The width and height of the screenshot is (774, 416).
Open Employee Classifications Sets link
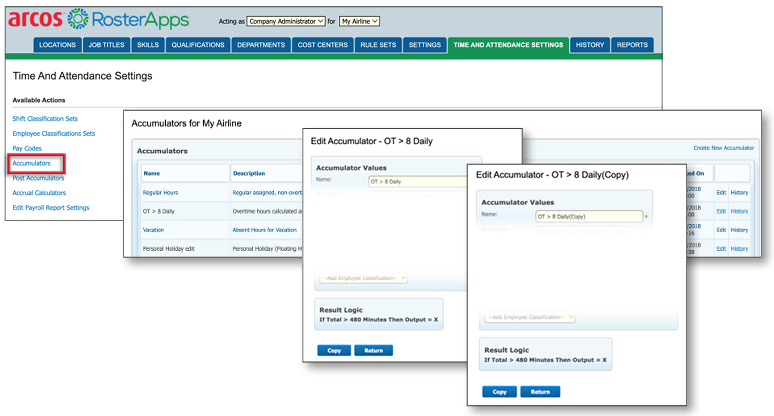tap(53, 133)
